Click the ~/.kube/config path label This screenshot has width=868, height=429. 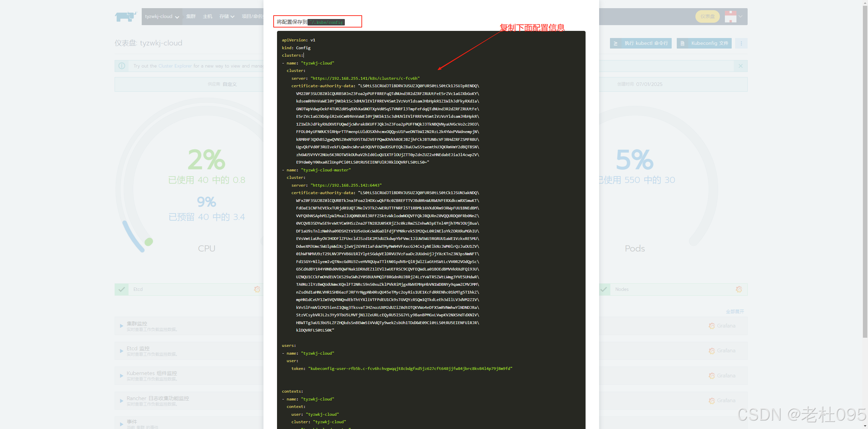(326, 22)
